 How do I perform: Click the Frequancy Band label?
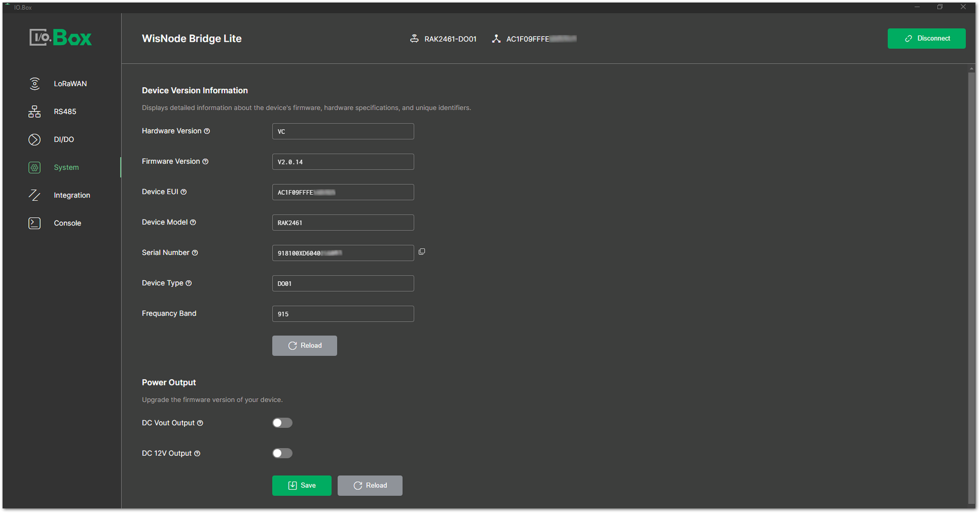tap(169, 313)
